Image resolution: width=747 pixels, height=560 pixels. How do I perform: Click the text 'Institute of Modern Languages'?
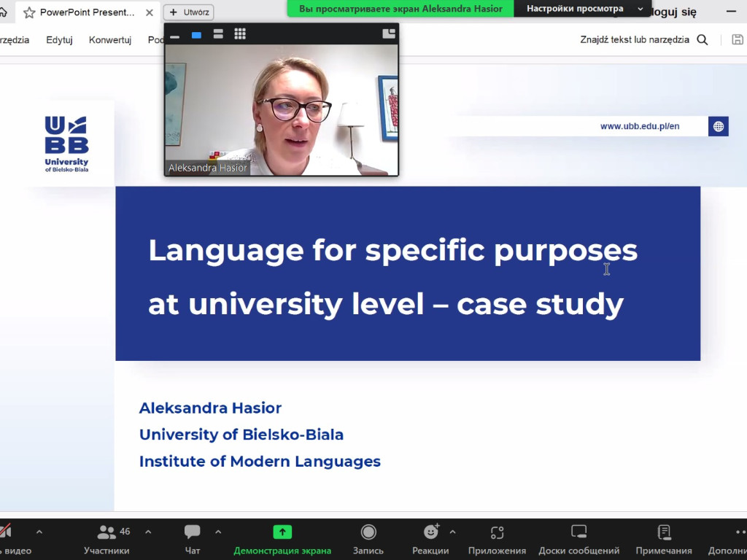coord(260,462)
